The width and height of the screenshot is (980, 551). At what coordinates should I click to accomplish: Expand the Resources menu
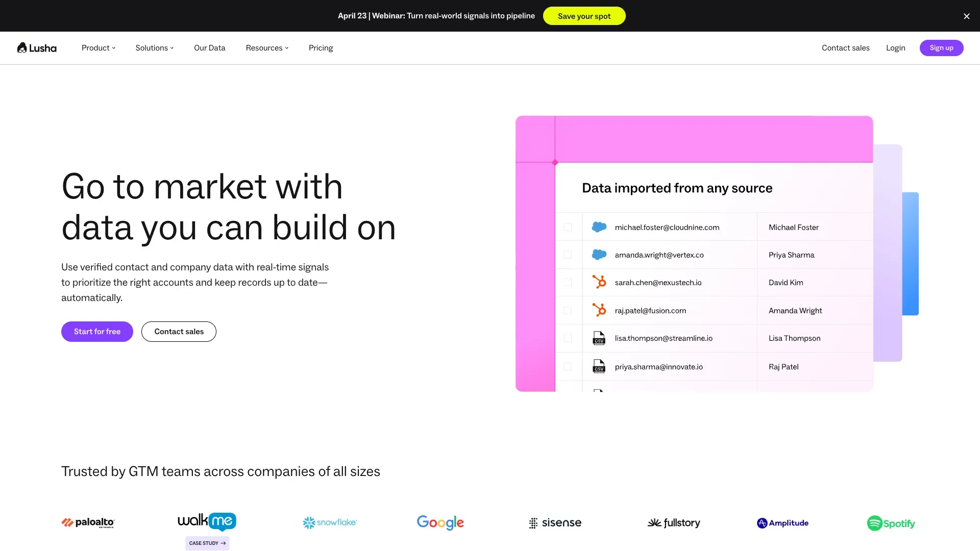pyautogui.click(x=267, y=48)
